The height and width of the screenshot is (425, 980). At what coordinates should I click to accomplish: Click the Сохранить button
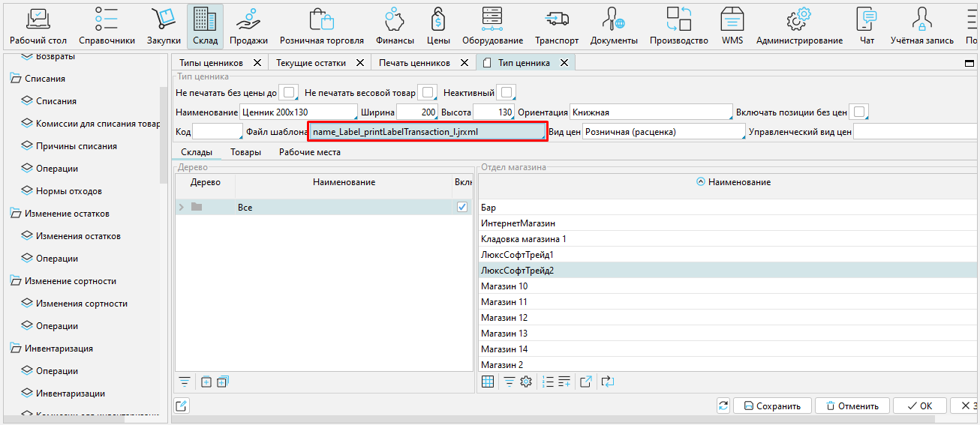coord(771,406)
